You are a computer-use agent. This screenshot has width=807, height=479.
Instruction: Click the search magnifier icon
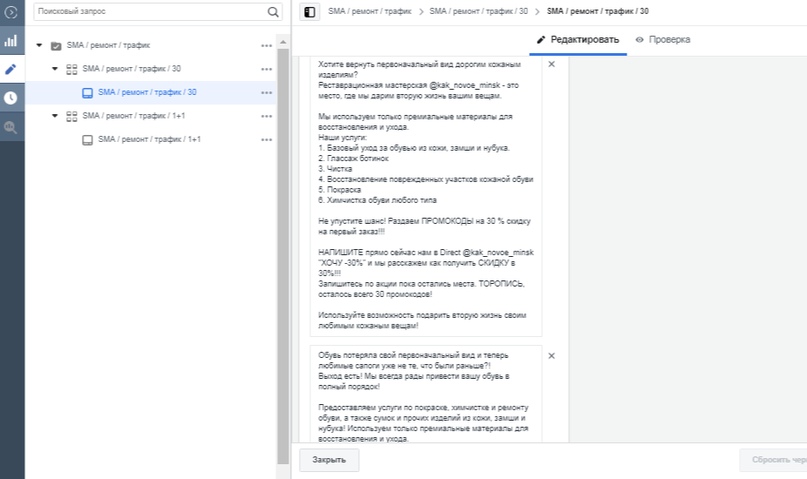click(x=273, y=12)
